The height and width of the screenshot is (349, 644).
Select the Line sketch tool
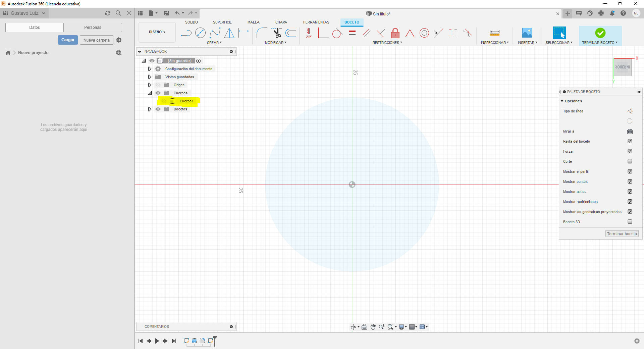click(x=186, y=33)
